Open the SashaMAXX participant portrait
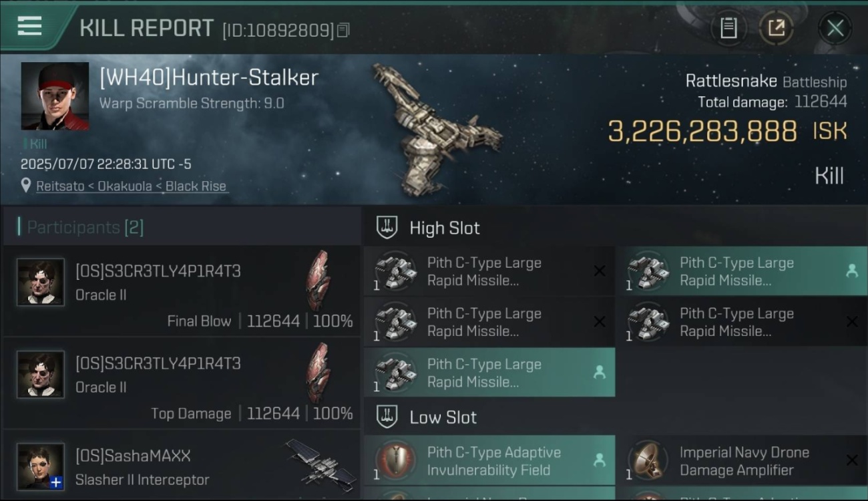The height and width of the screenshot is (501, 868). [x=41, y=466]
